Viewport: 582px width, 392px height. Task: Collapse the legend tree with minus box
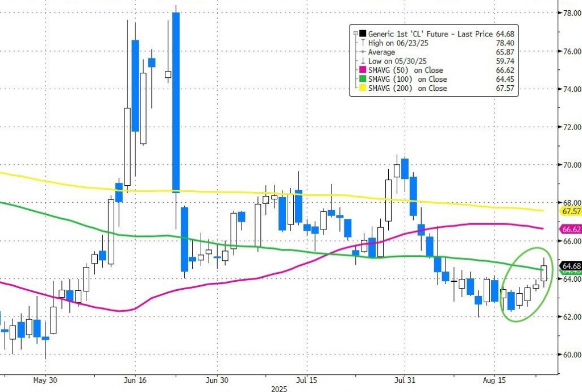(x=355, y=34)
